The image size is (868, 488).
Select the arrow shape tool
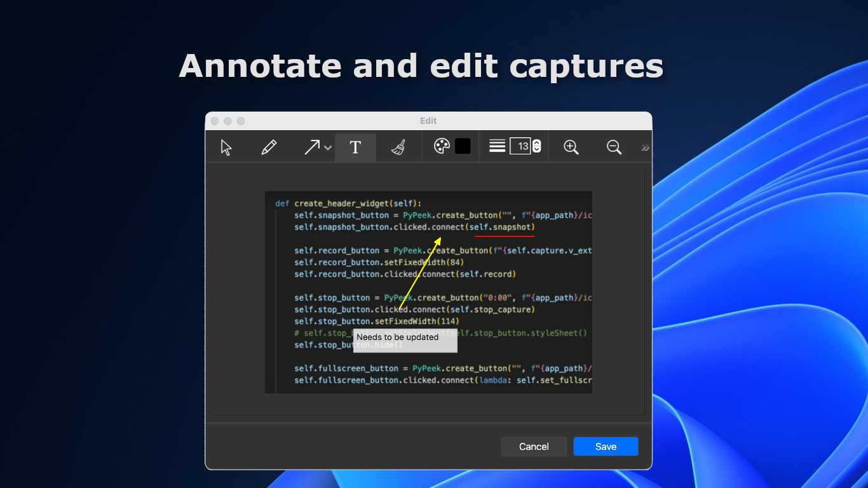point(312,147)
